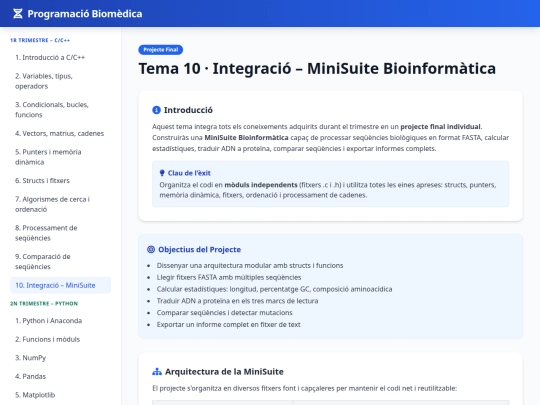Click the sitemap icon beside Arquitectura de la MiniSuite
This screenshot has width=540, height=405.
157,372
